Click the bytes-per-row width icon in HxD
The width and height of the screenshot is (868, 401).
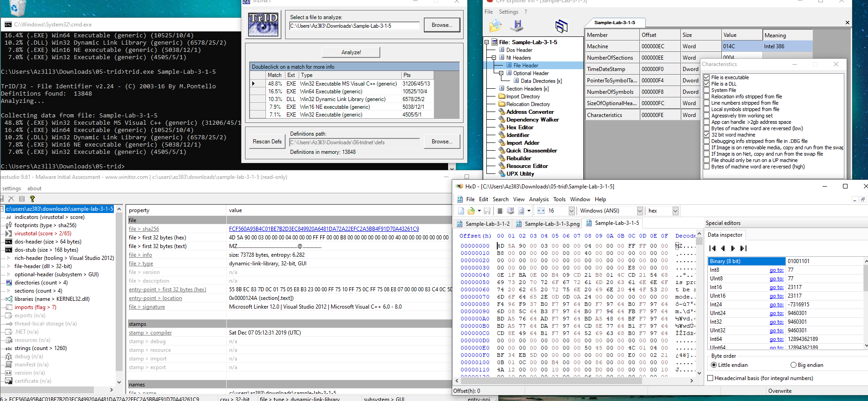tap(541, 211)
